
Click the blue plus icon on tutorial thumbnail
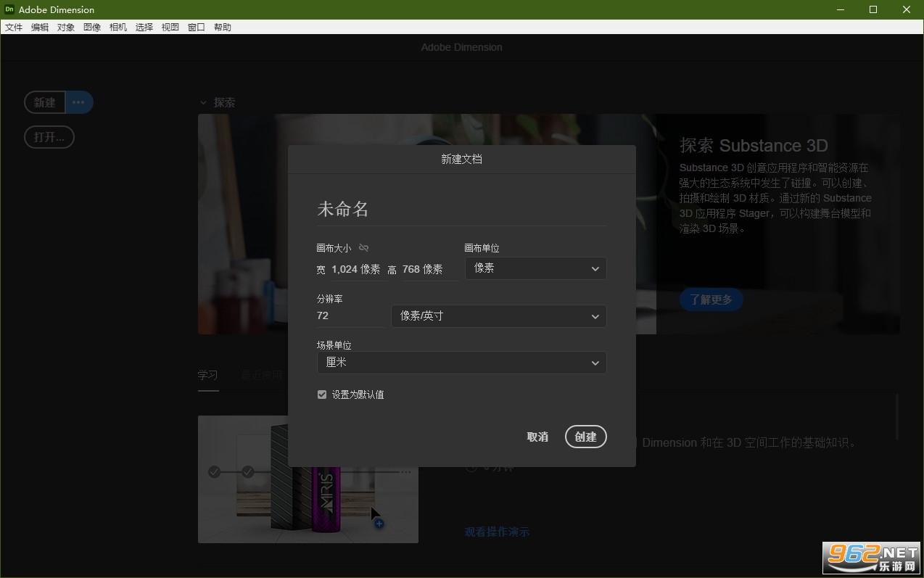pyautogui.click(x=379, y=524)
